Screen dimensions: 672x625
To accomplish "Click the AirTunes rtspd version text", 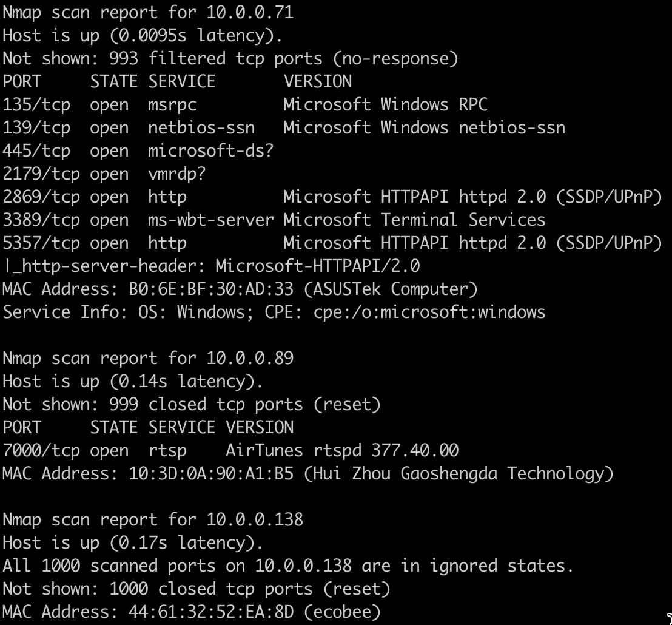I will [342, 451].
